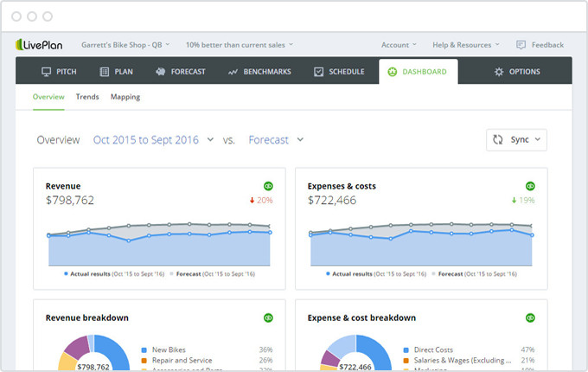Select the Overview sub-tab
This screenshot has height=372, width=588.
coord(48,97)
